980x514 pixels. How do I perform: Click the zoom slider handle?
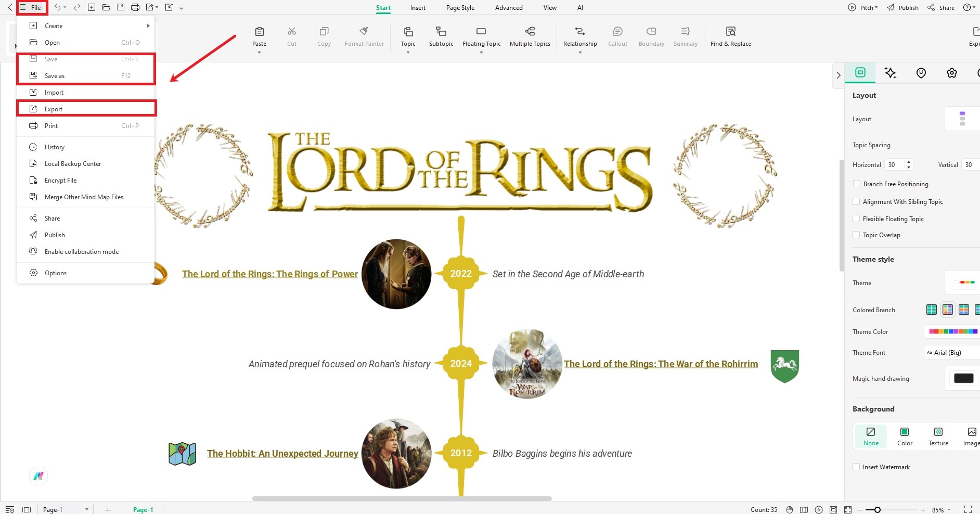877,510
